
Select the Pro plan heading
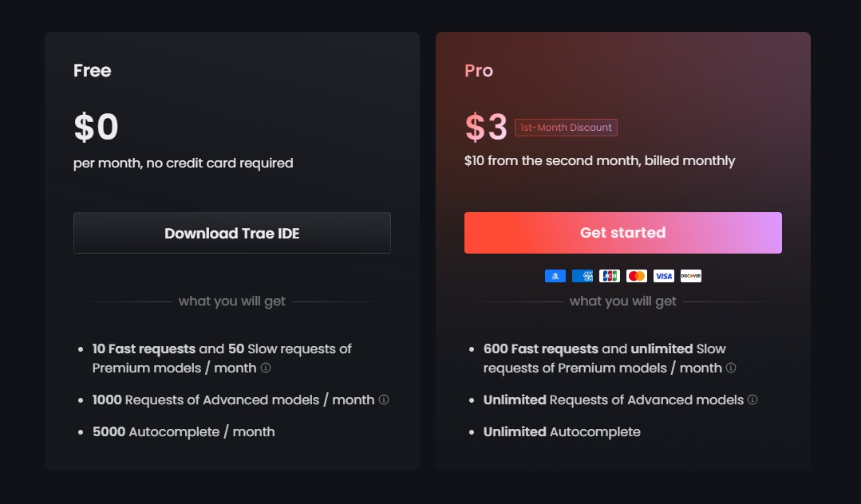479,70
